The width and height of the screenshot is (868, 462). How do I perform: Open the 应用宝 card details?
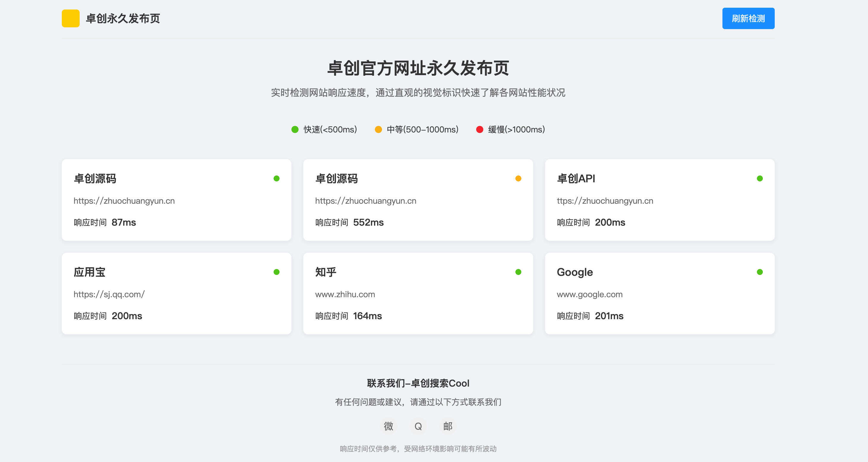click(177, 293)
